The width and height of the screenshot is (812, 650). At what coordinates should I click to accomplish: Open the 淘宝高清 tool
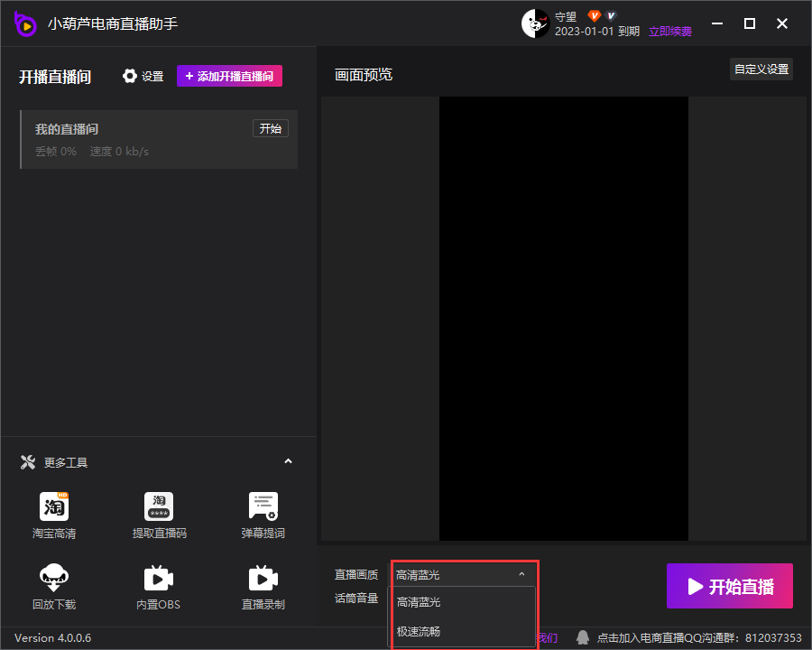(54, 506)
